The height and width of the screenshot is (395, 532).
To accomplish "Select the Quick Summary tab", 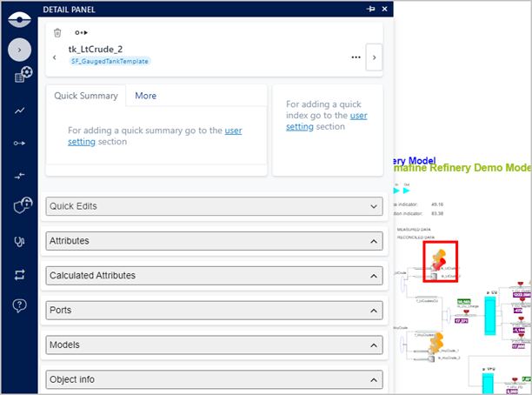I will pyautogui.click(x=86, y=96).
